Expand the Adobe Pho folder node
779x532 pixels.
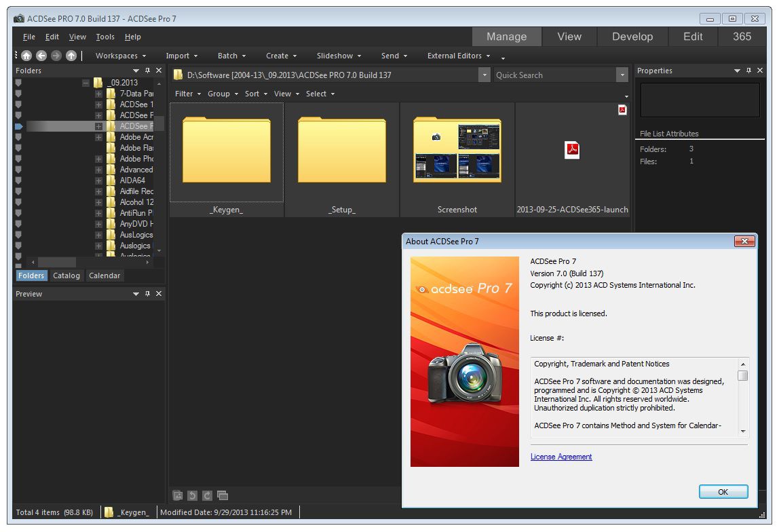(98, 159)
